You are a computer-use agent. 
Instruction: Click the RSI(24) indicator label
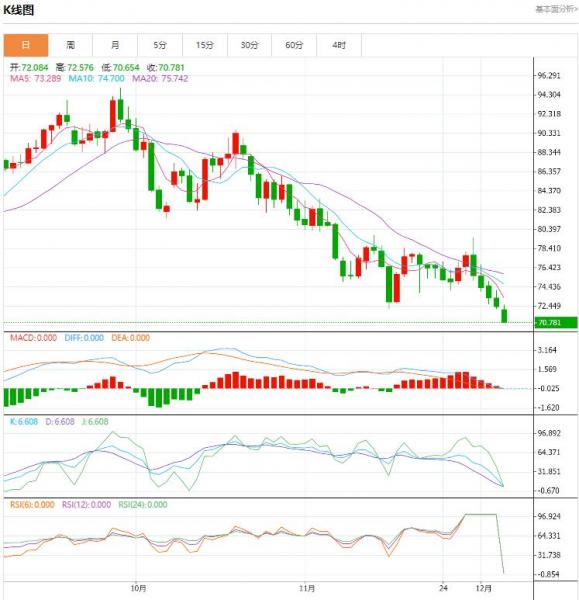coord(143,505)
